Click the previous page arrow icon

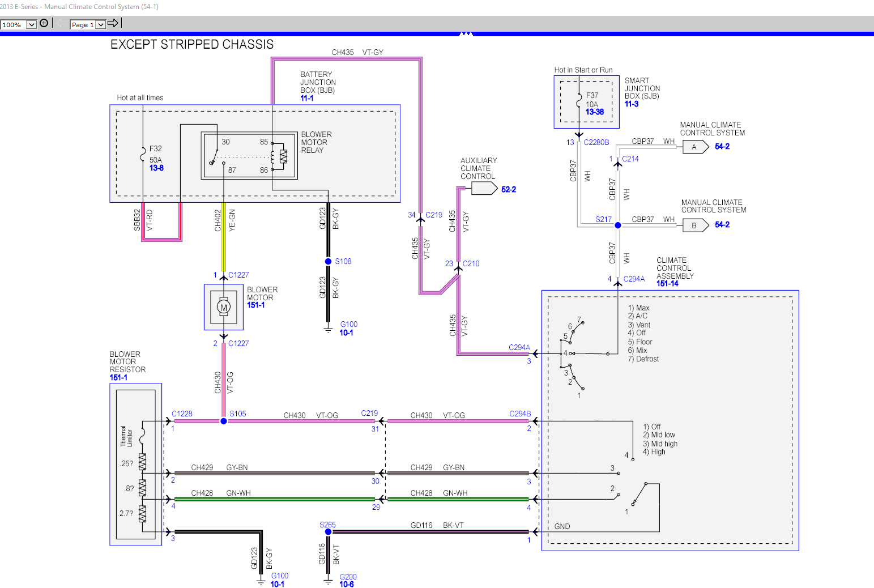click(x=60, y=23)
